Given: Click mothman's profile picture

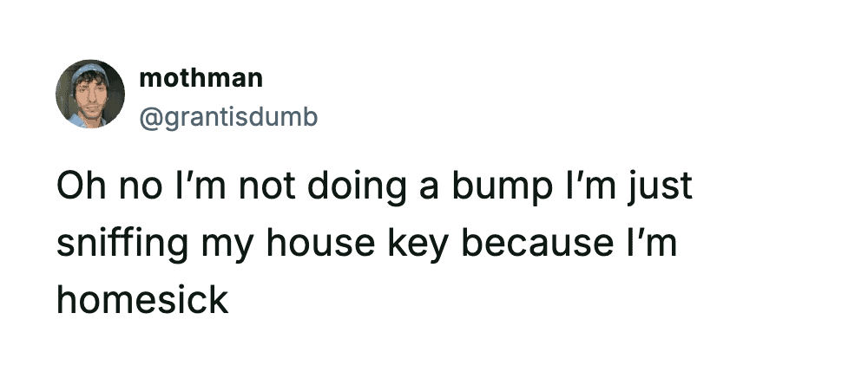Looking at the screenshot, I should (x=90, y=95).
